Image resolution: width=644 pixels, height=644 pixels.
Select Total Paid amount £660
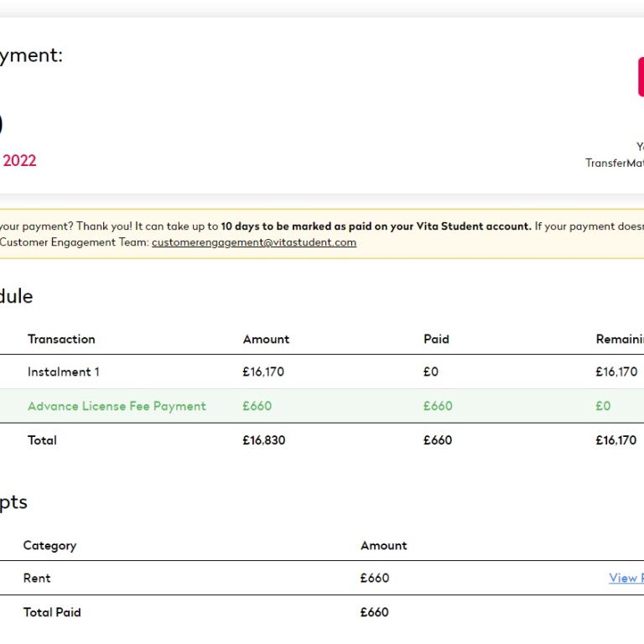[x=375, y=612]
